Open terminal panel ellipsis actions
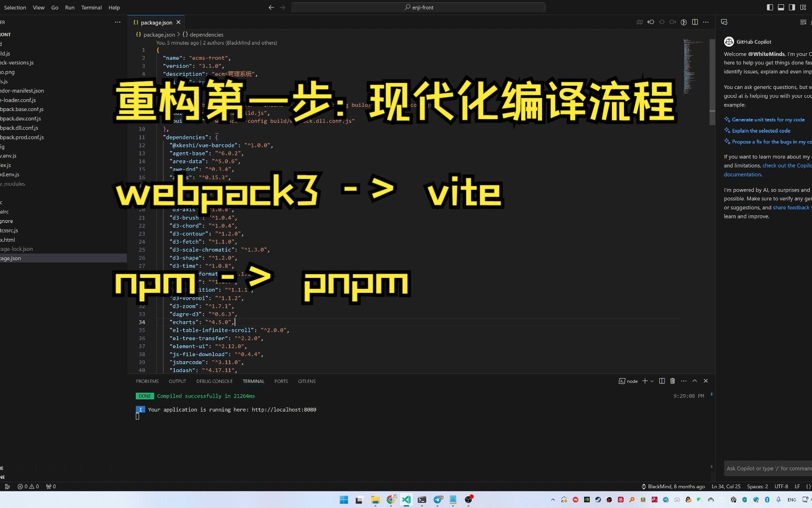Screen dimensions: 812x508 pyautogui.click(x=684, y=381)
